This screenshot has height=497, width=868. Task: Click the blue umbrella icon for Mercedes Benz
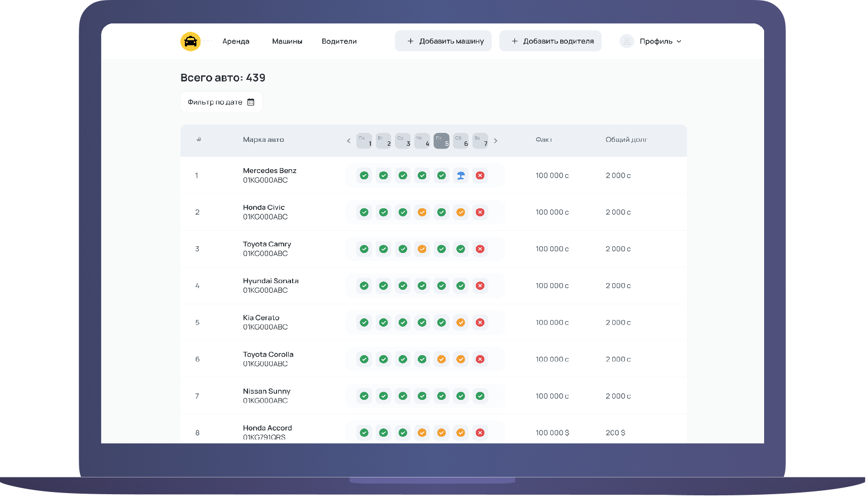[x=461, y=175]
